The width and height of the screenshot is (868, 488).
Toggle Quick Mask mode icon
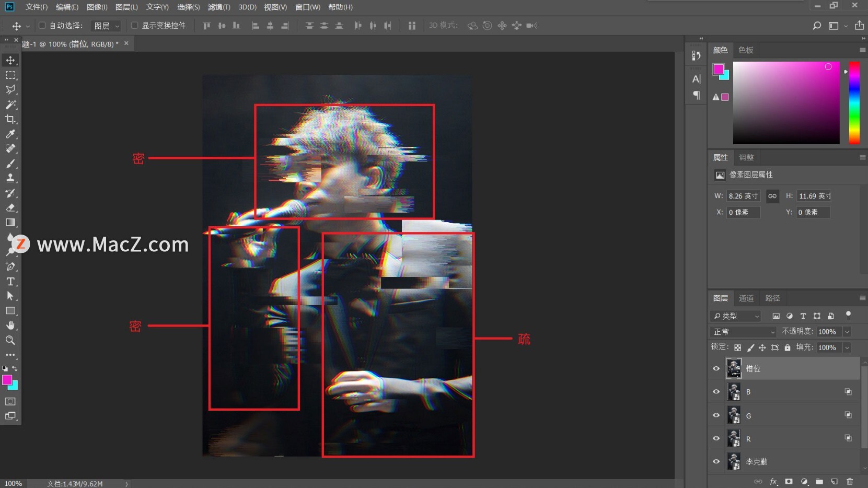click(10, 401)
